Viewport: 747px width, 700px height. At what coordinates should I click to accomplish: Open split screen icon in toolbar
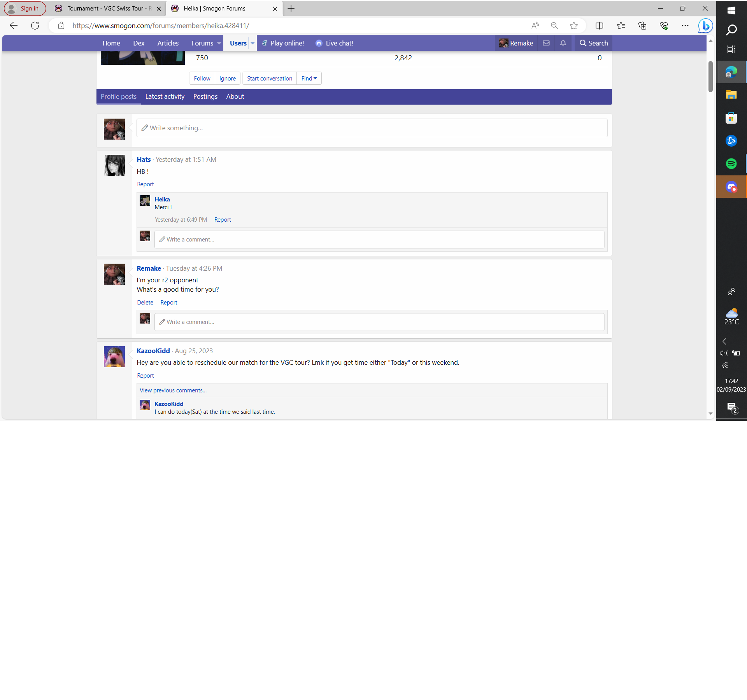tap(599, 26)
